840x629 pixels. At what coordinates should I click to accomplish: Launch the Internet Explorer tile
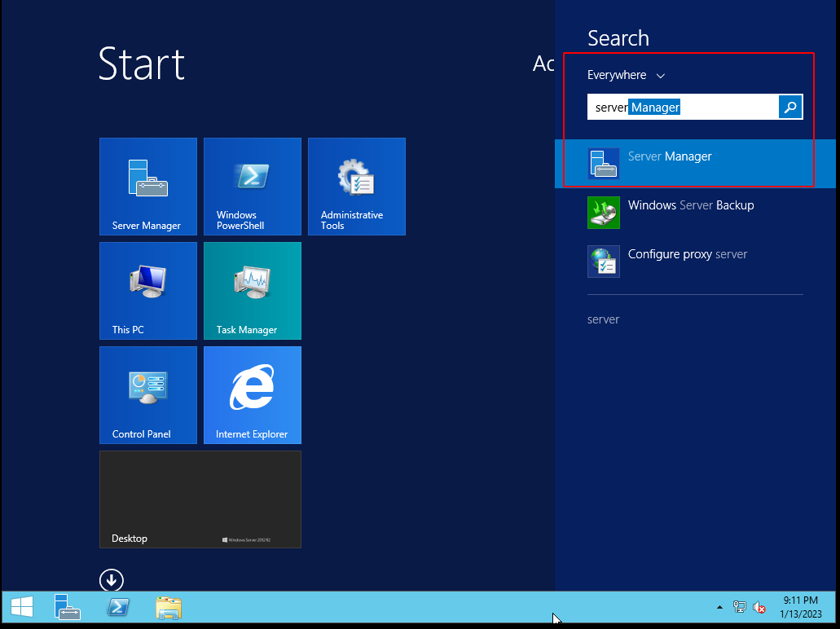[x=253, y=395]
